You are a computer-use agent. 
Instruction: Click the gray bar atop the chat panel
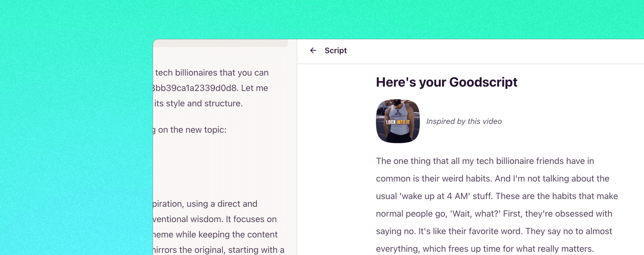[x=221, y=43]
